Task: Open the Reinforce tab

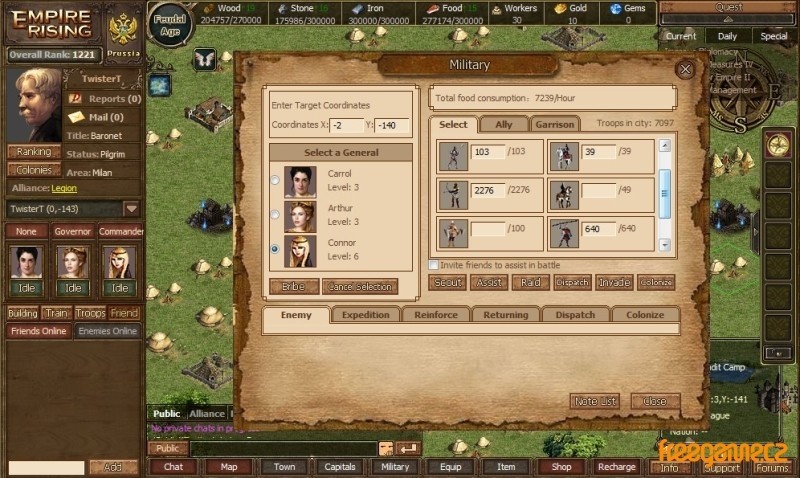Action: point(436,315)
